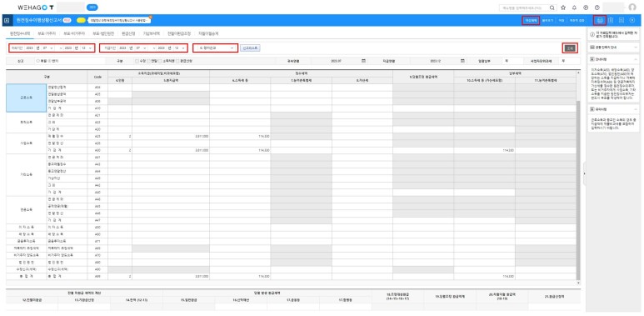Select the highlighted 근로소득 category cell
The width and height of the screenshot is (644, 316).
point(27,98)
